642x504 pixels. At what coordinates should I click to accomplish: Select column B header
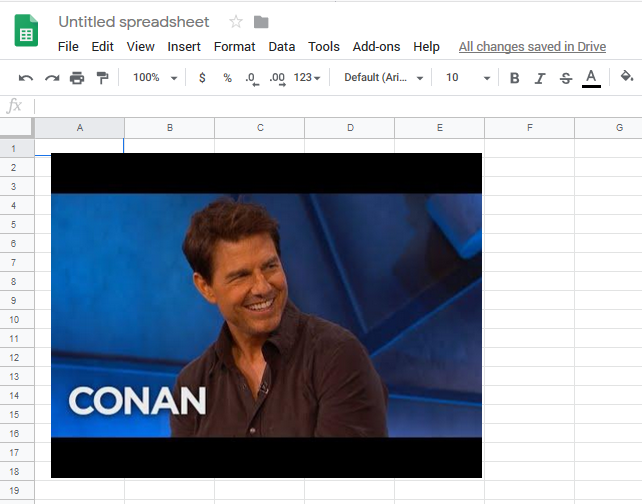(x=170, y=128)
